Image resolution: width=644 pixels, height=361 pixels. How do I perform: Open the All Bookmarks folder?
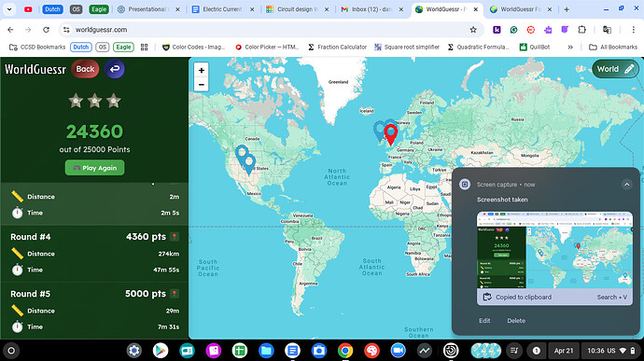pyautogui.click(x=613, y=48)
